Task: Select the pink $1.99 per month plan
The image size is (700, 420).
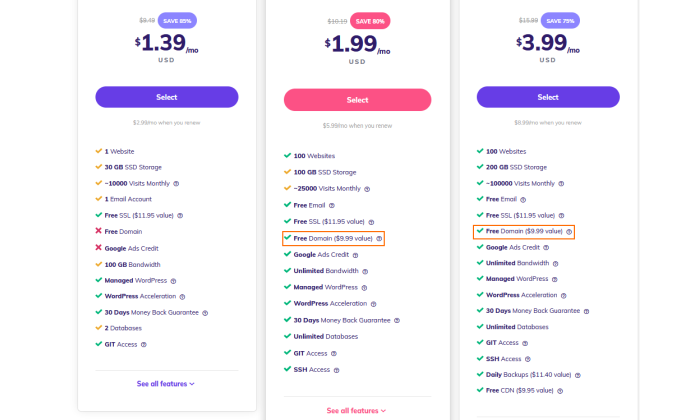Action: click(358, 100)
